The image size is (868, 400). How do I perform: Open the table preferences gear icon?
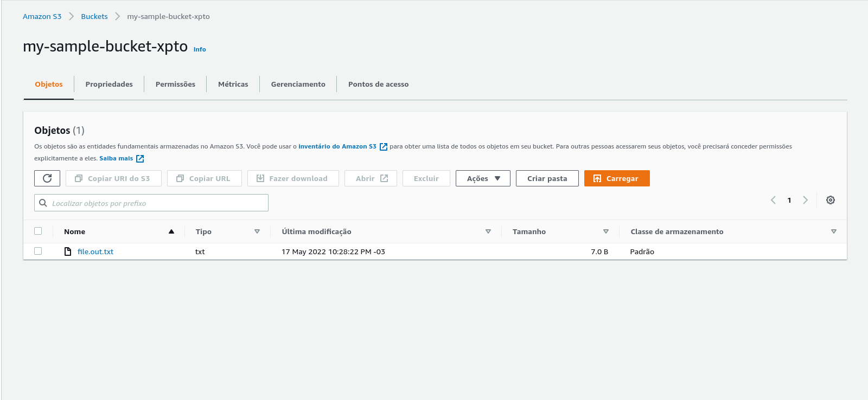(x=831, y=200)
